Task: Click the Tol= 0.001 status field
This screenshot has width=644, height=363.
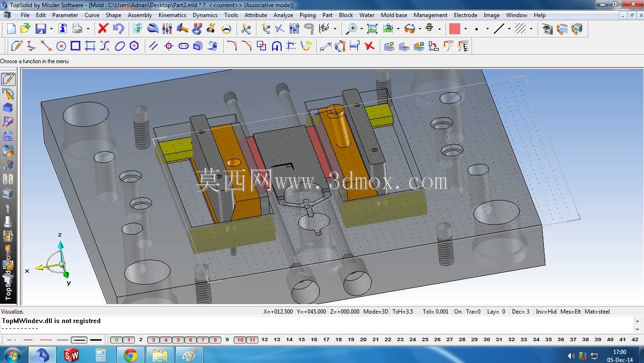Action: coord(436,312)
